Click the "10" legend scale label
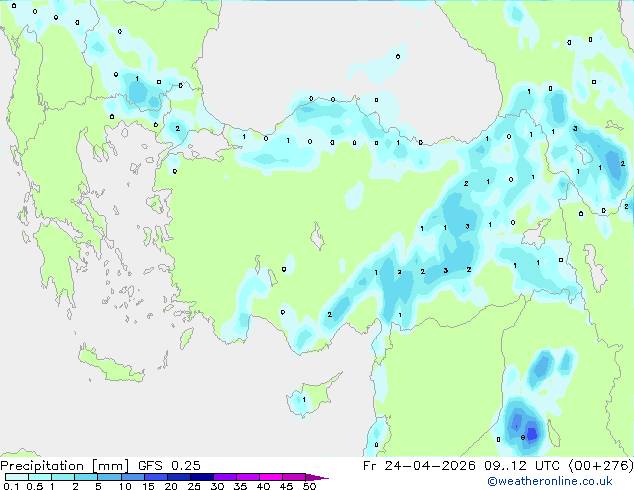The image size is (634, 490). (x=125, y=486)
